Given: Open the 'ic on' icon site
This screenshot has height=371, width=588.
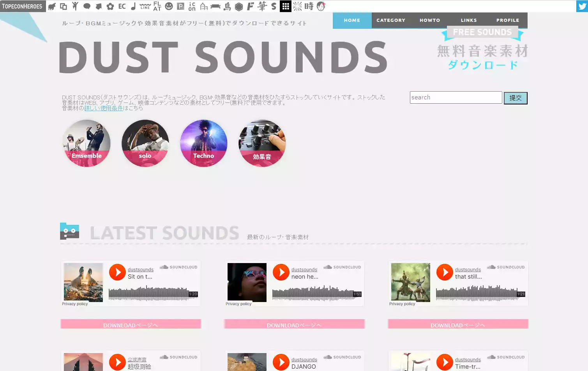Looking at the screenshot, I should tap(192, 6).
